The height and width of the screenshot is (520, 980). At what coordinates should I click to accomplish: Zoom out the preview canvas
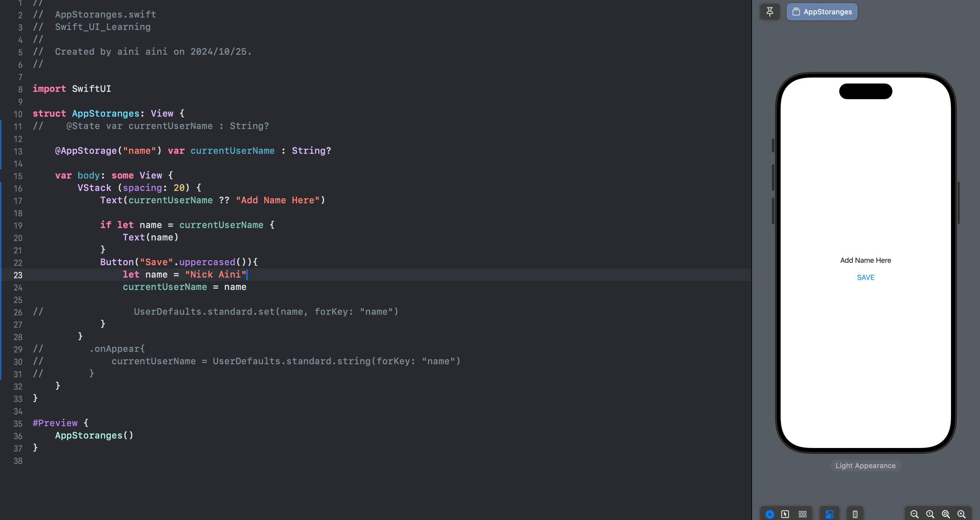[915, 514]
